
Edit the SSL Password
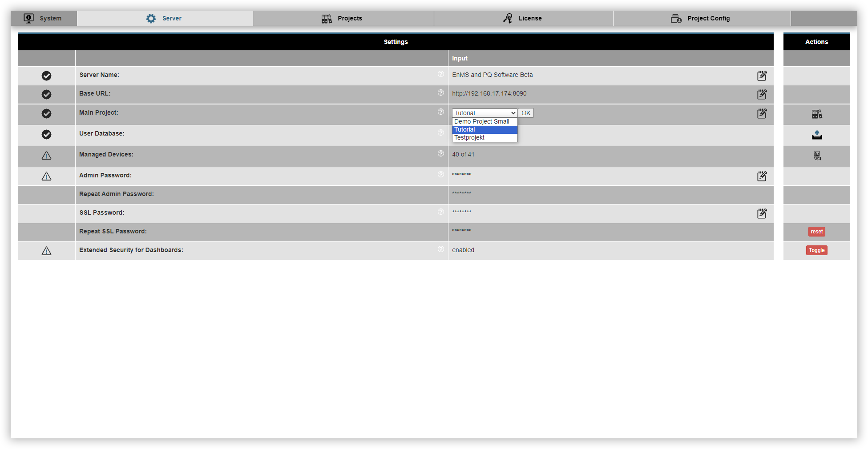tap(762, 213)
